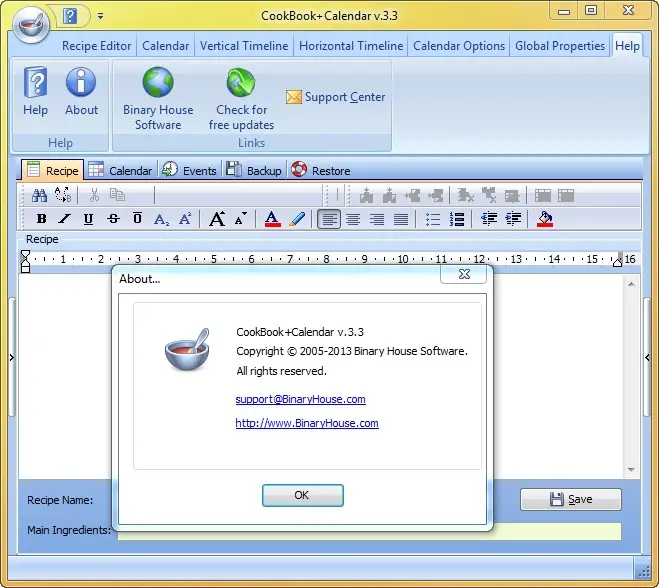659x588 pixels.
Task: Apply numbered list formatting
Action: click(x=457, y=219)
